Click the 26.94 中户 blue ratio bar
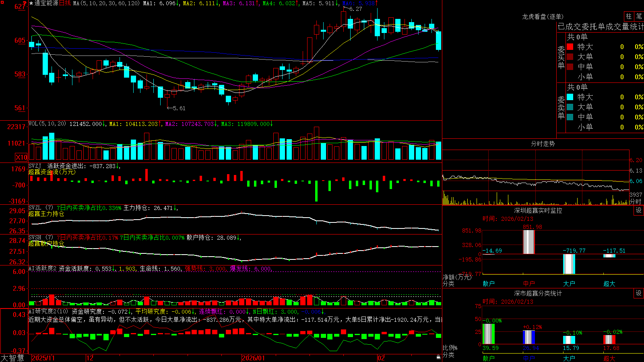The image size is (644, 362). point(529,337)
